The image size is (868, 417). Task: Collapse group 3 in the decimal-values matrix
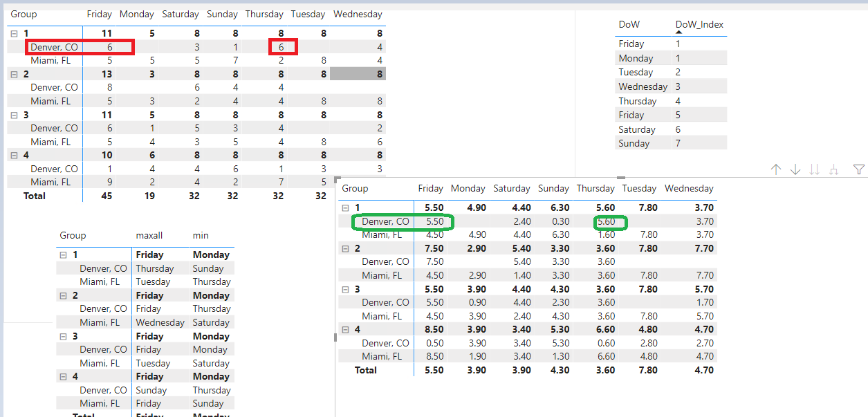pos(345,289)
